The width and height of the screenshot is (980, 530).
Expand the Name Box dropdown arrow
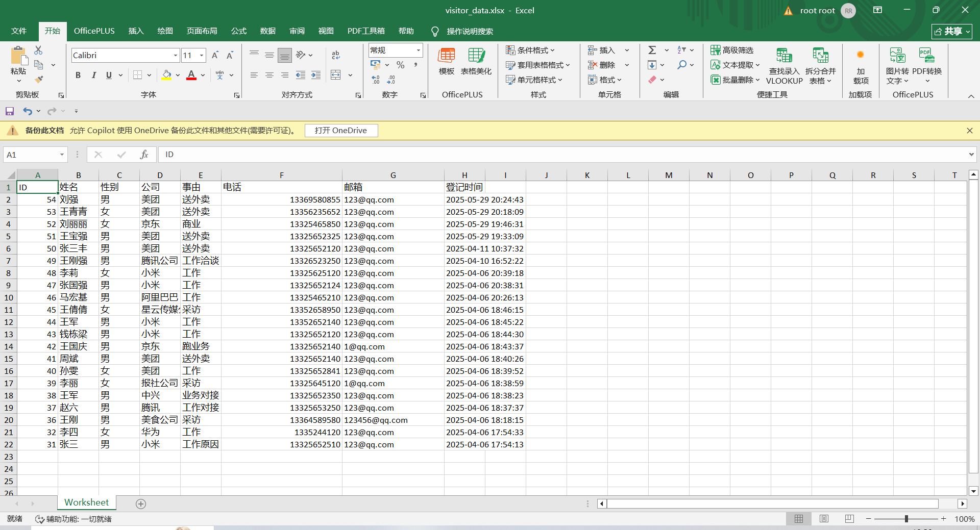(x=62, y=155)
